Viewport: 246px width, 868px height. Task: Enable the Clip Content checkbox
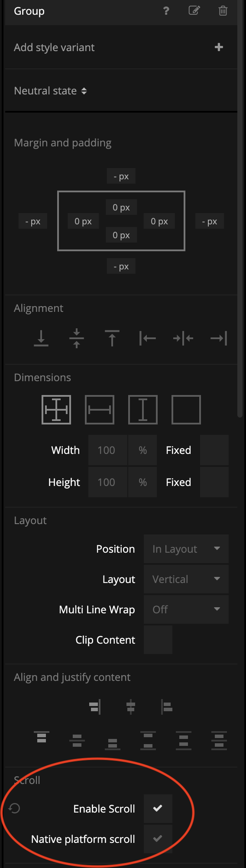[158, 639]
